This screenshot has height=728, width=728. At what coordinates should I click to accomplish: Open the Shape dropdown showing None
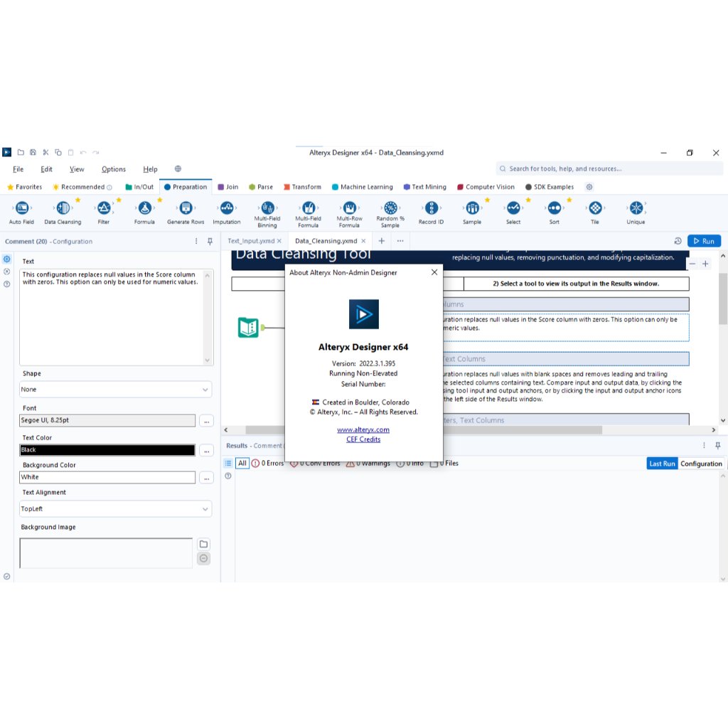point(116,390)
